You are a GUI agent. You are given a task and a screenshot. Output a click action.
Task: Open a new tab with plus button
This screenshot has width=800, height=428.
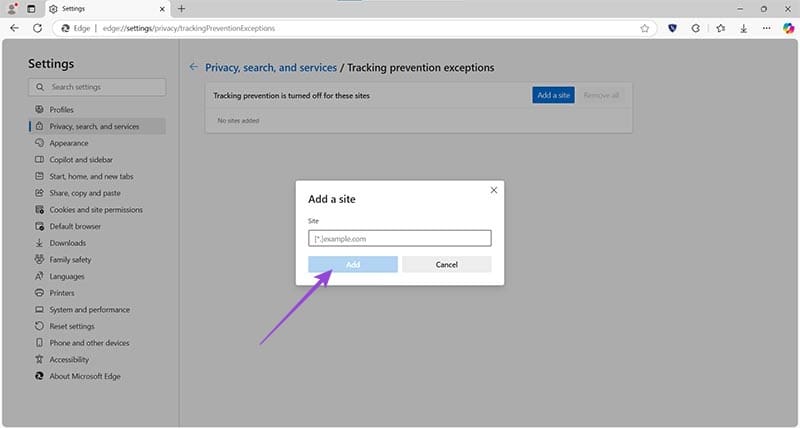click(181, 9)
